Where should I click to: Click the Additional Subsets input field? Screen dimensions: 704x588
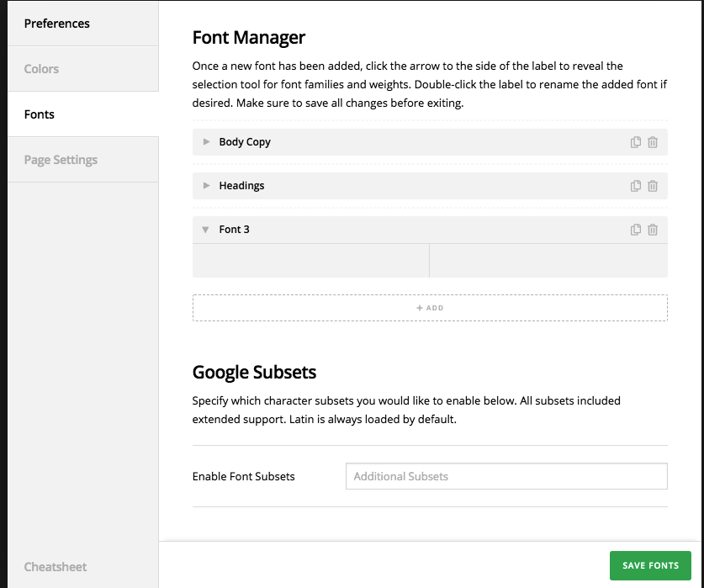pyautogui.click(x=506, y=476)
